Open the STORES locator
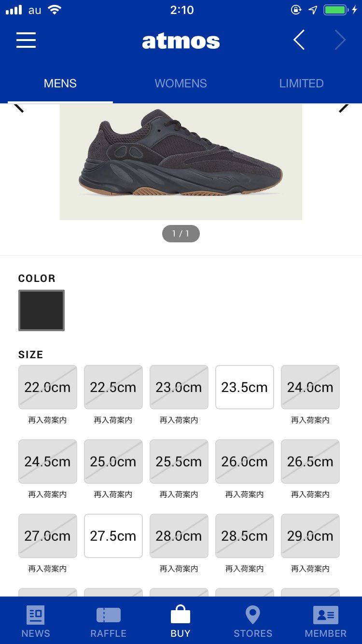 [253, 621]
